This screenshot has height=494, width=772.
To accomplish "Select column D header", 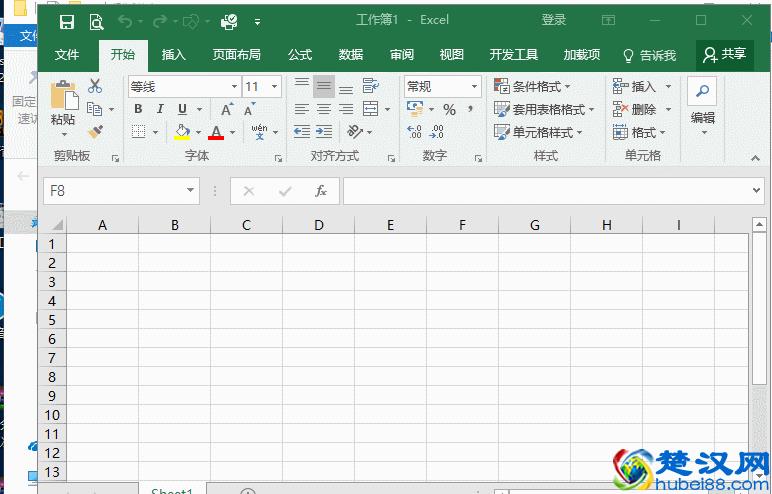I will point(319,225).
